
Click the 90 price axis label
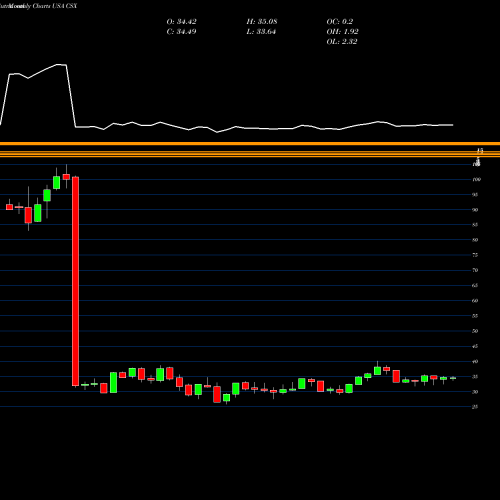pos(475,210)
